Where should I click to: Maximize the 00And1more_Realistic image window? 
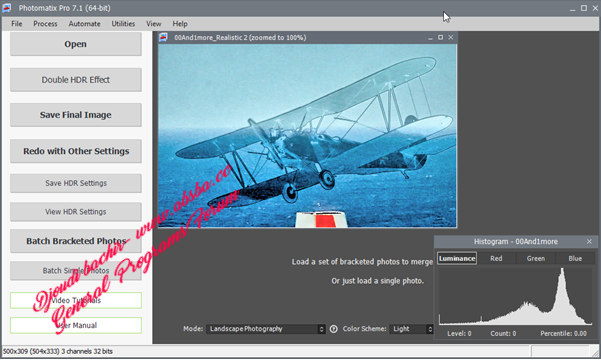440,37
